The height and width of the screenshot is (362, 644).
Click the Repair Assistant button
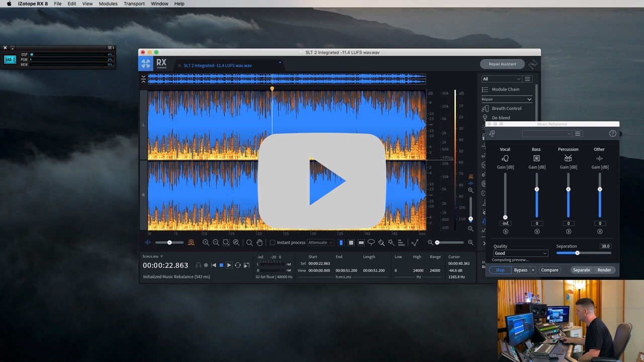point(502,64)
